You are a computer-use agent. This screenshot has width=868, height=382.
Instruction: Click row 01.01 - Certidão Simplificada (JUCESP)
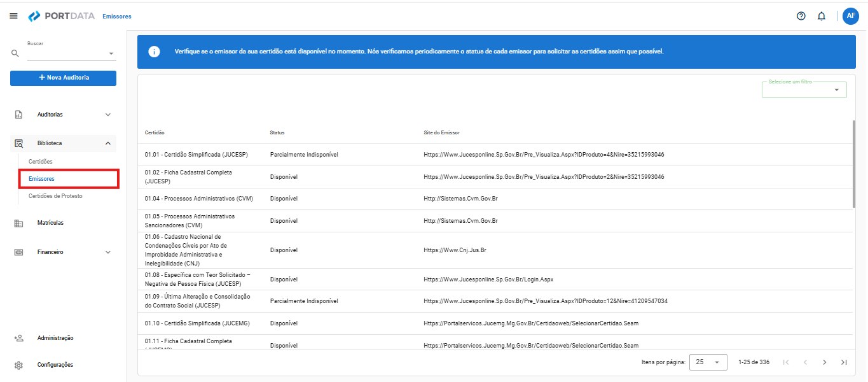[x=495, y=155]
